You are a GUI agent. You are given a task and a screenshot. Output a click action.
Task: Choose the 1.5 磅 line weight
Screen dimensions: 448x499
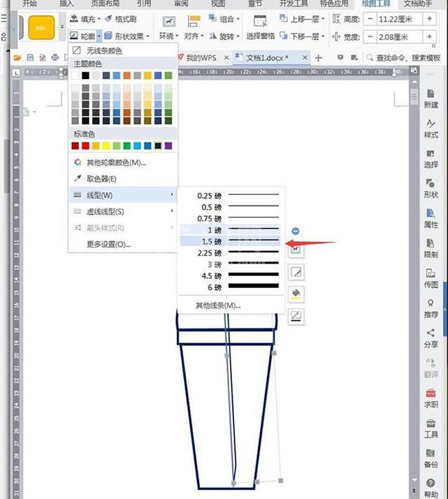[231, 242]
